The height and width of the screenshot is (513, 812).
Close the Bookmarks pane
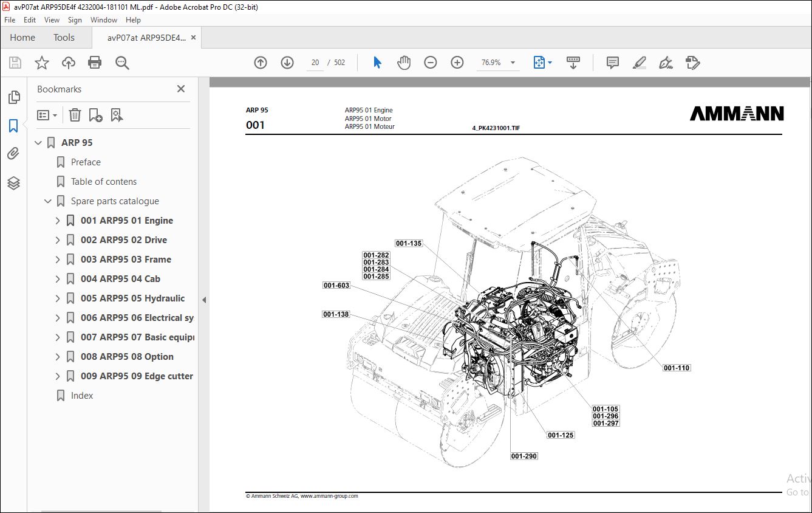click(181, 89)
